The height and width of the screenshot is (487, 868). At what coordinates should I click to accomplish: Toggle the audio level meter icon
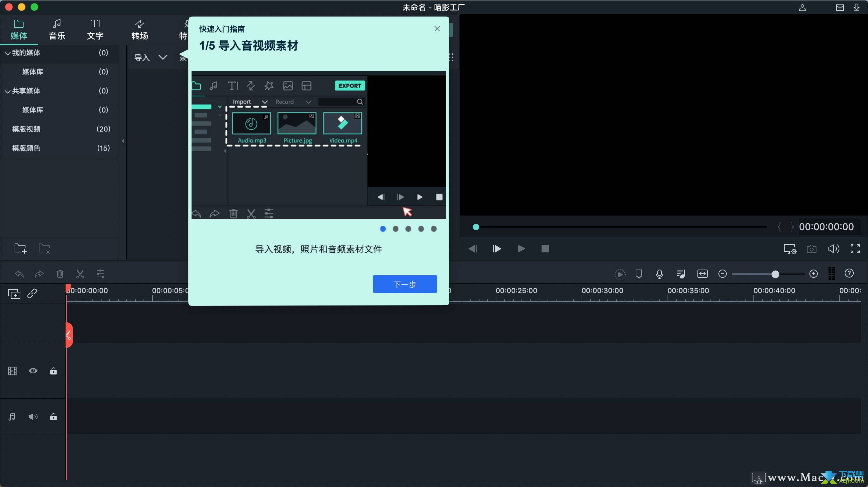831,273
